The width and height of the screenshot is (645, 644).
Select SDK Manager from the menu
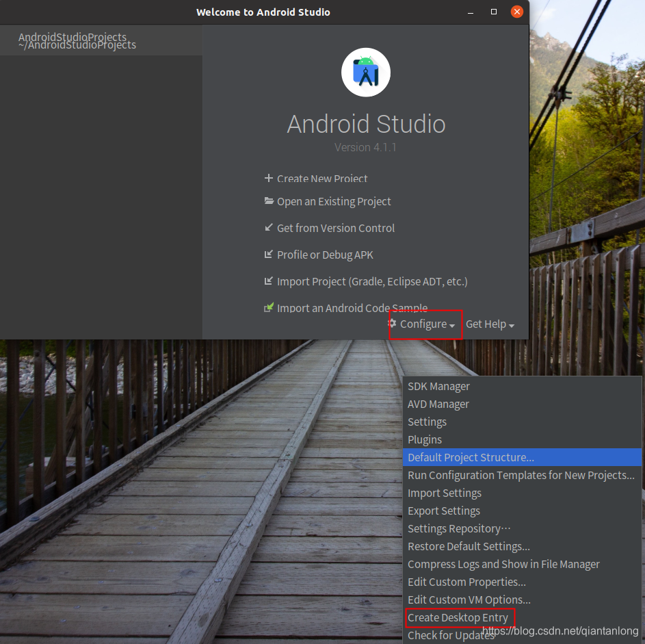pos(438,386)
